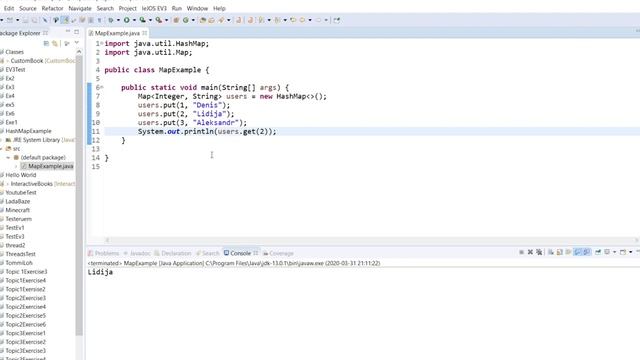Click the Save icon in main toolbar
Viewport: 640px width, 360px height.
[x=25, y=20]
